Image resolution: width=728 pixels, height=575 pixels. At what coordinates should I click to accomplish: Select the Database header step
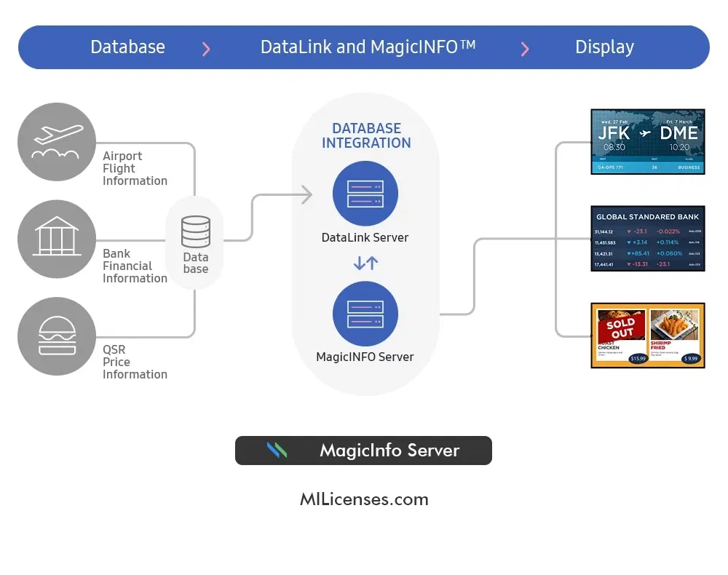127,47
